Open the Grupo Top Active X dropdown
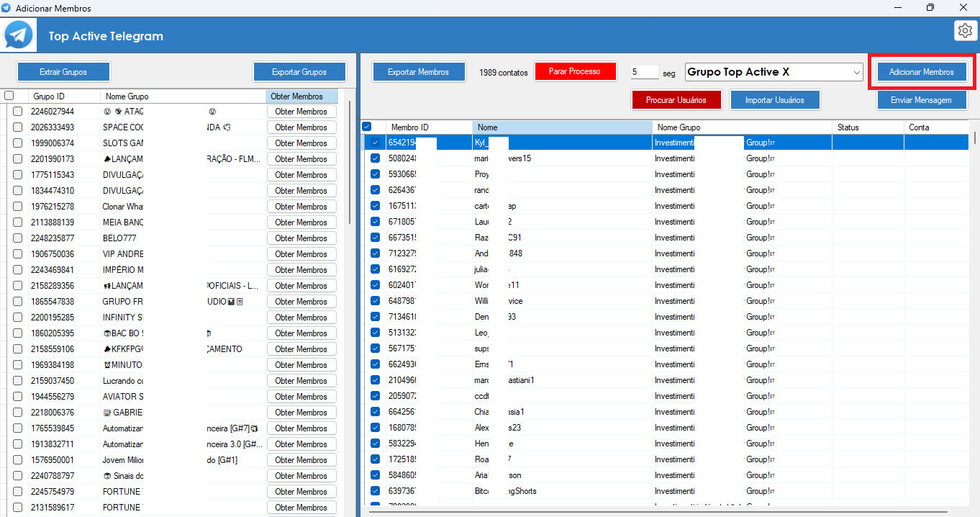 [774, 72]
